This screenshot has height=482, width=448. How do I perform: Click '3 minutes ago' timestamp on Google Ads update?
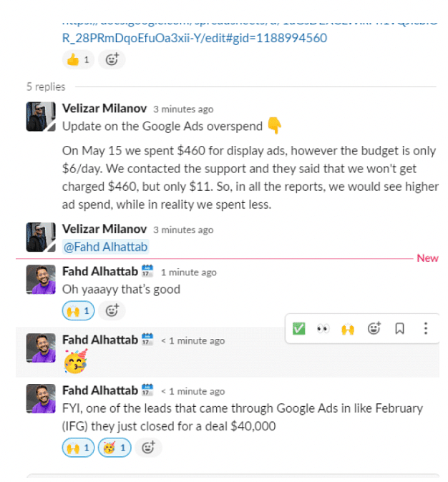click(182, 109)
